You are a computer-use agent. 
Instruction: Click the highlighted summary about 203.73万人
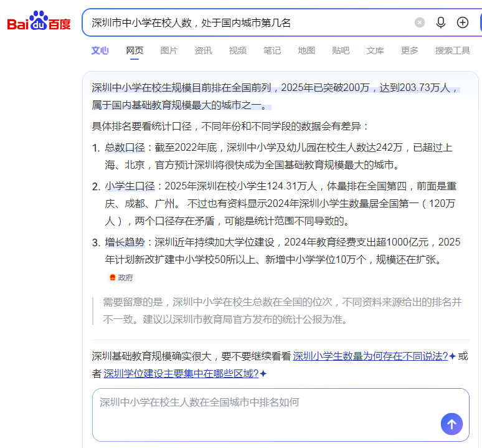(276, 96)
